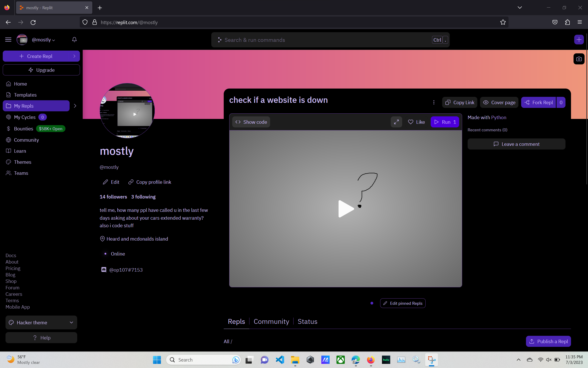The height and width of the screenshot is (368, 588).
Task: Switch to the Status tab
Action: 308,322
